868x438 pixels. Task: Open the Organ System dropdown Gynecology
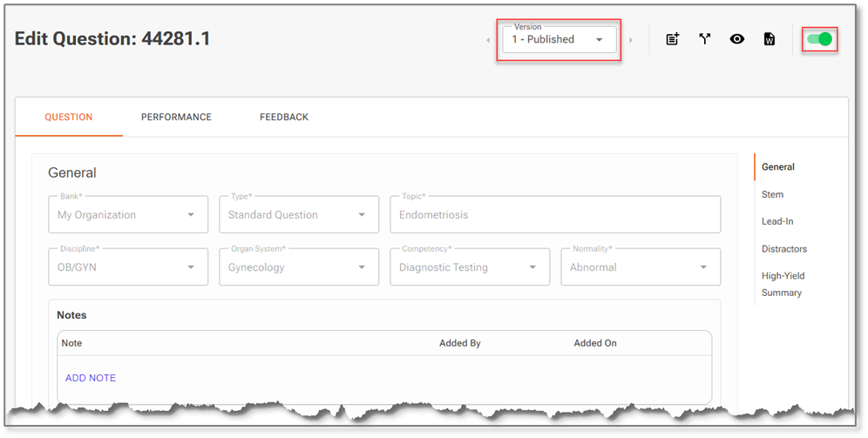click(299, 267)
